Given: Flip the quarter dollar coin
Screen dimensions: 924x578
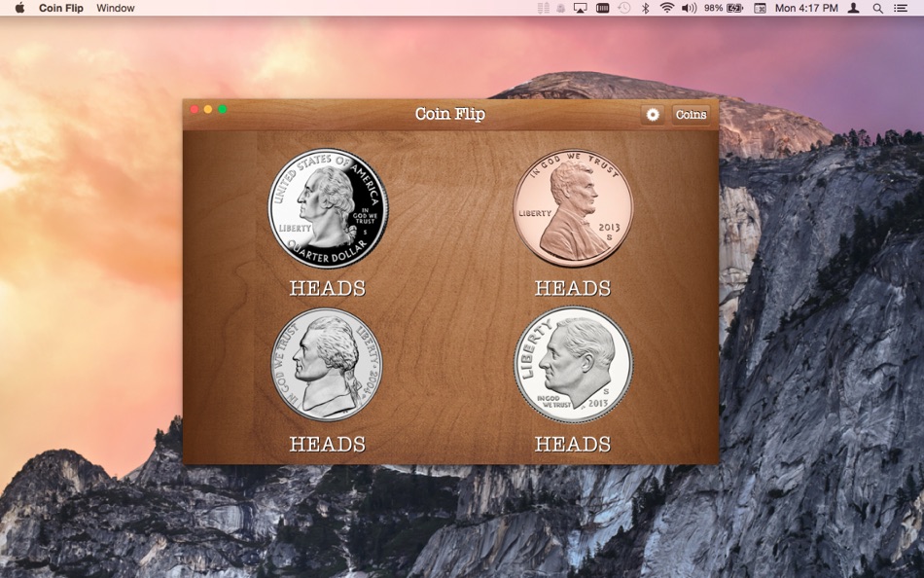Looking at the screenshot, I should pyautogui.click(x=328, y=208).
